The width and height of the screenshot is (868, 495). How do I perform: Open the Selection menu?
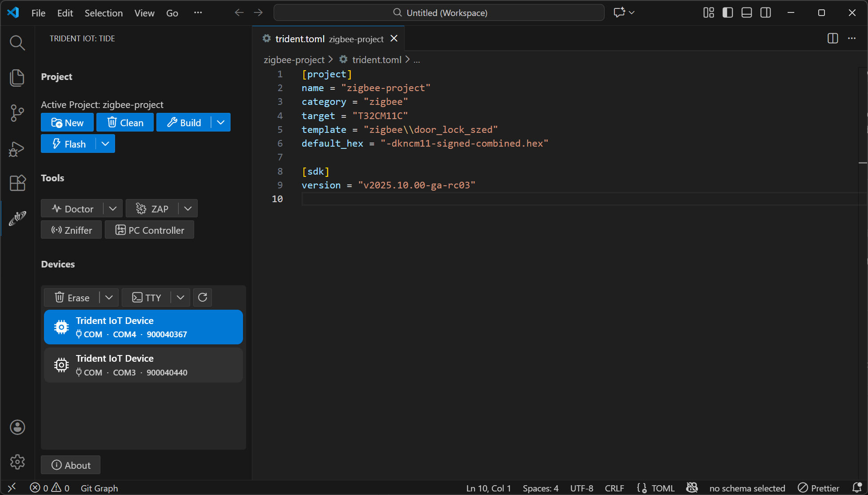(x=104, y=13)
